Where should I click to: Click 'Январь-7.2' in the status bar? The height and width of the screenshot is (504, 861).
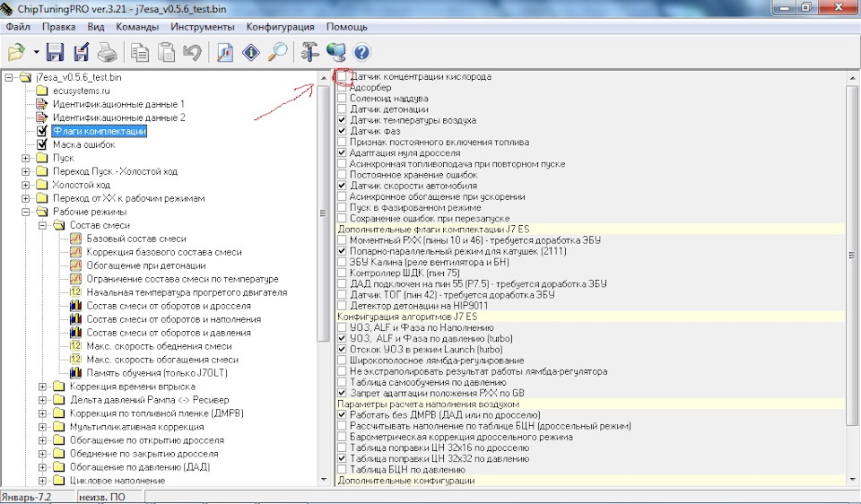tap(27, 497)
